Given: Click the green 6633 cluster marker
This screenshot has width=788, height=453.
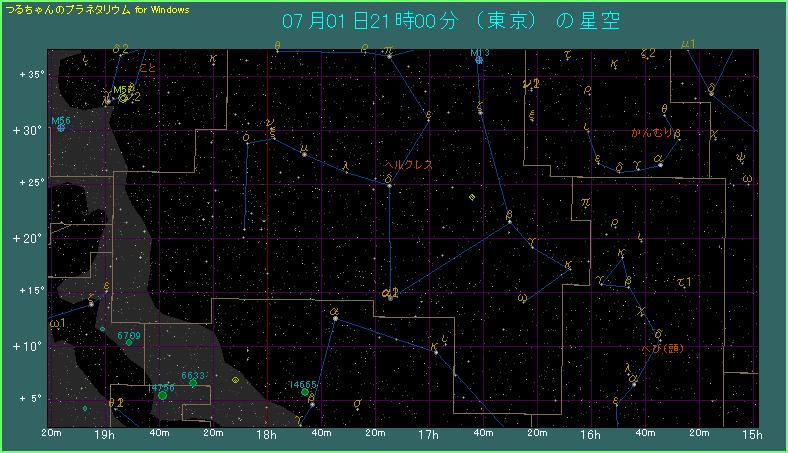Looking at the screenshot, I should 193,382.
